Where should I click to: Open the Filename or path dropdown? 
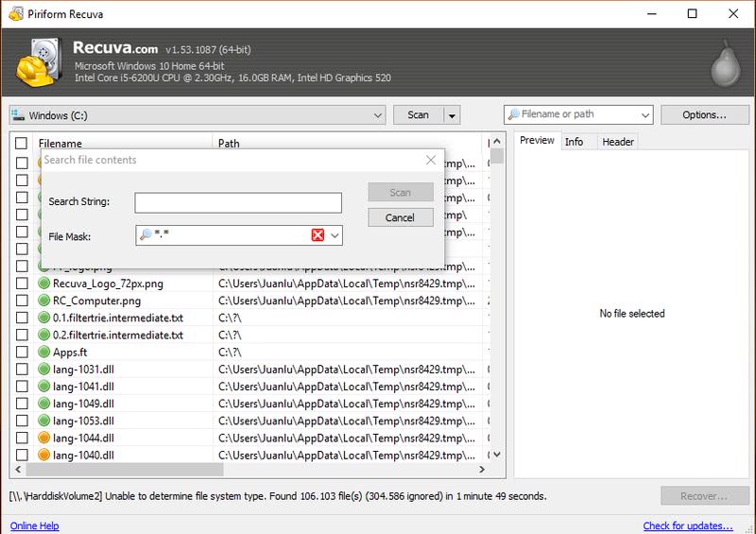click(645, 115)
